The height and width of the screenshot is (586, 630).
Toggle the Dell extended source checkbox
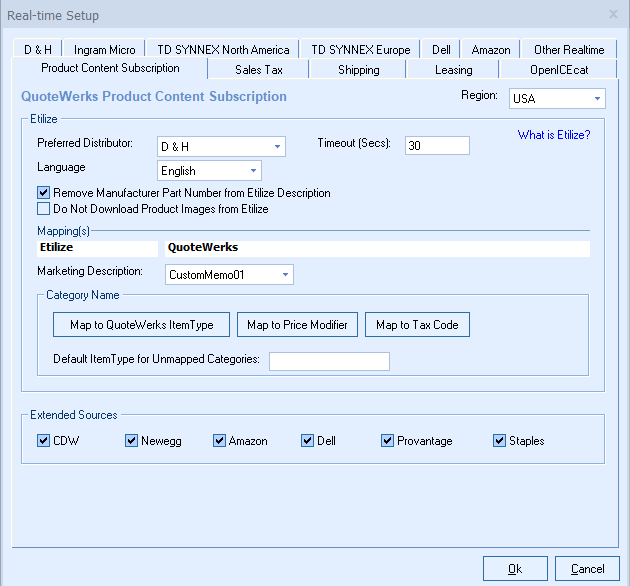[x=307, y=441]
